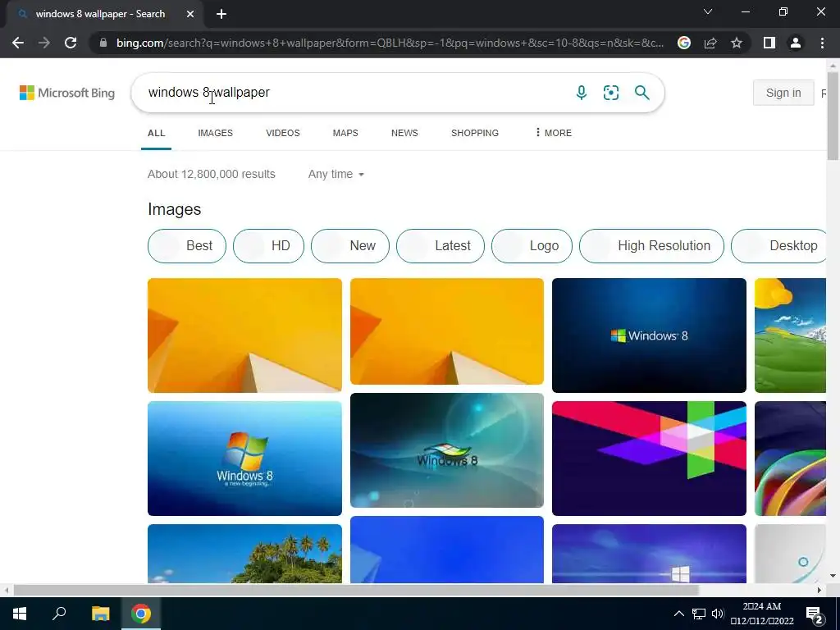Screen dimensions: 840x630
Task: Open teal swirl Windows 8 thumbnail
Action: click(447, 450)
